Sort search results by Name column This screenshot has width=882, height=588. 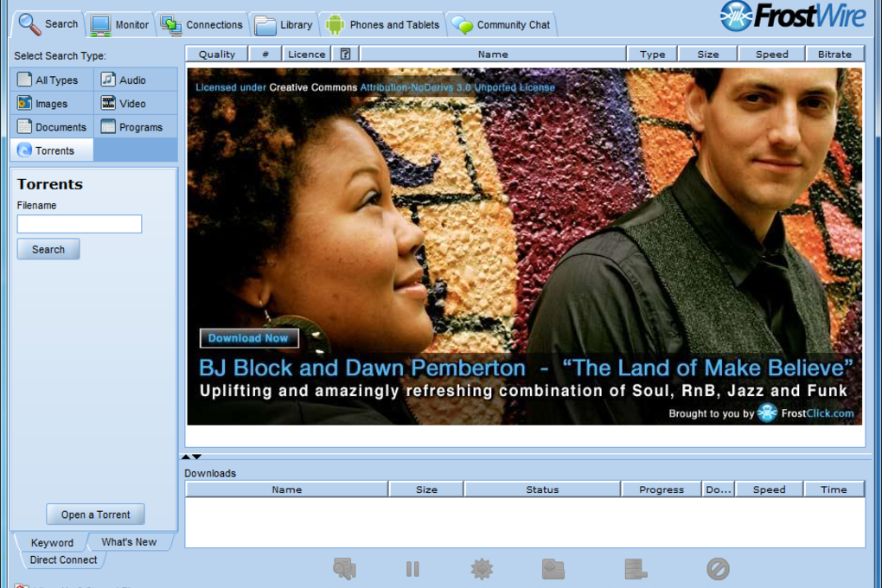tap(493, 54)
